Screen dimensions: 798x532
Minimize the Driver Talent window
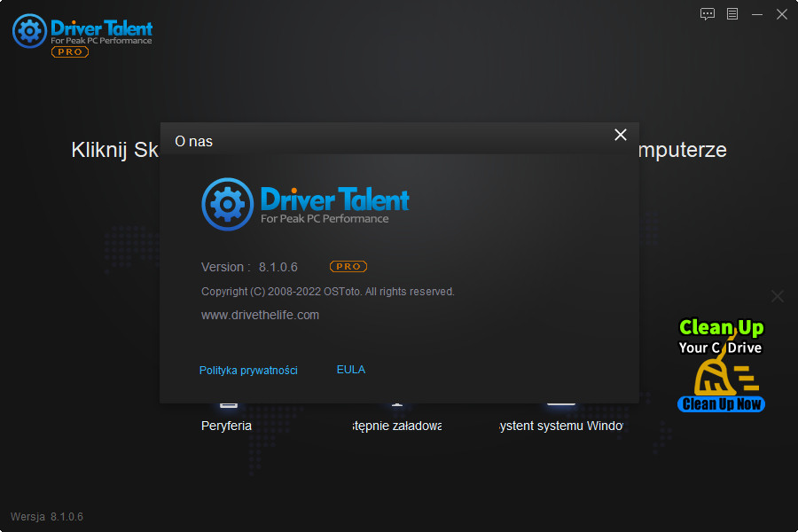pyautogui.click(x=757, y=14)
